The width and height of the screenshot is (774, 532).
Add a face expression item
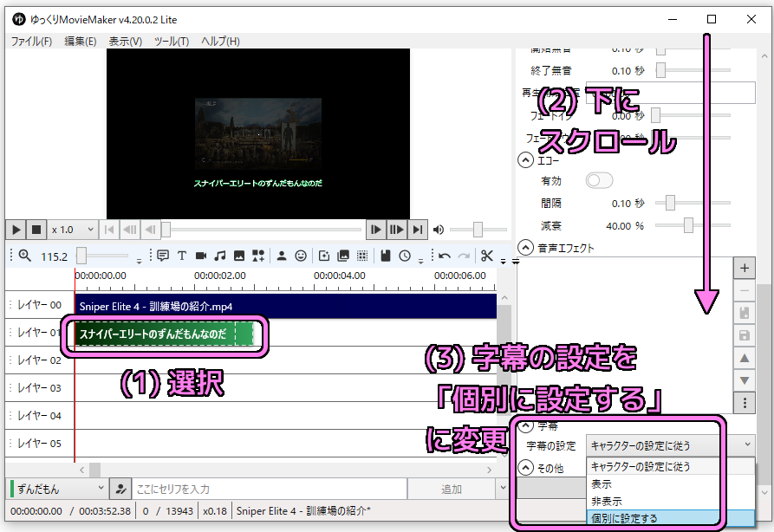(x=301, y=256)
